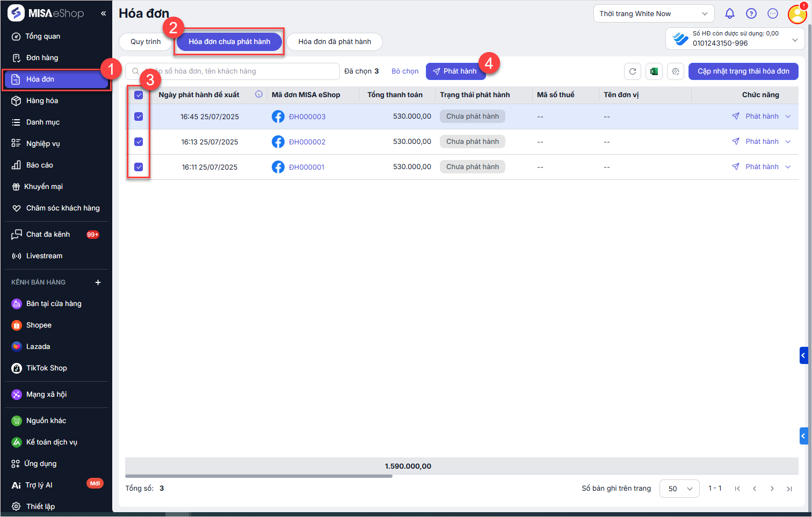This screenshot has height=517, width=812.
Task: Open Đơn hàng in the sidebar menu
Action: (42, 58)
